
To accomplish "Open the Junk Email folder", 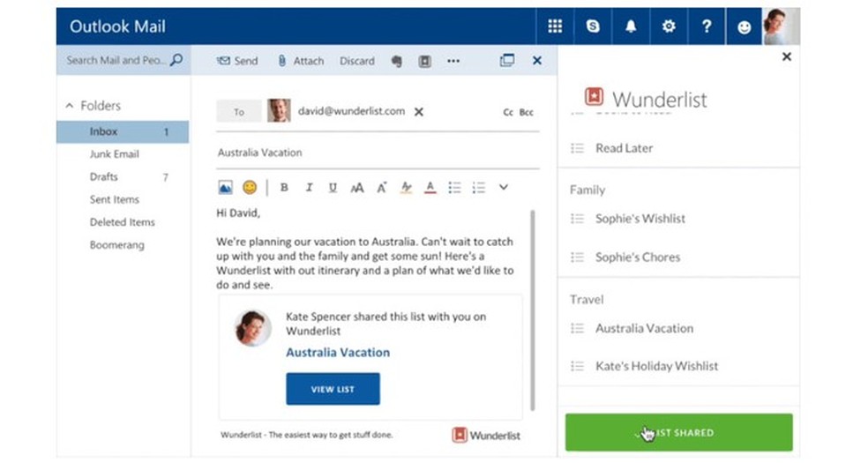I will pyautogui.click(x=115, y=153).
